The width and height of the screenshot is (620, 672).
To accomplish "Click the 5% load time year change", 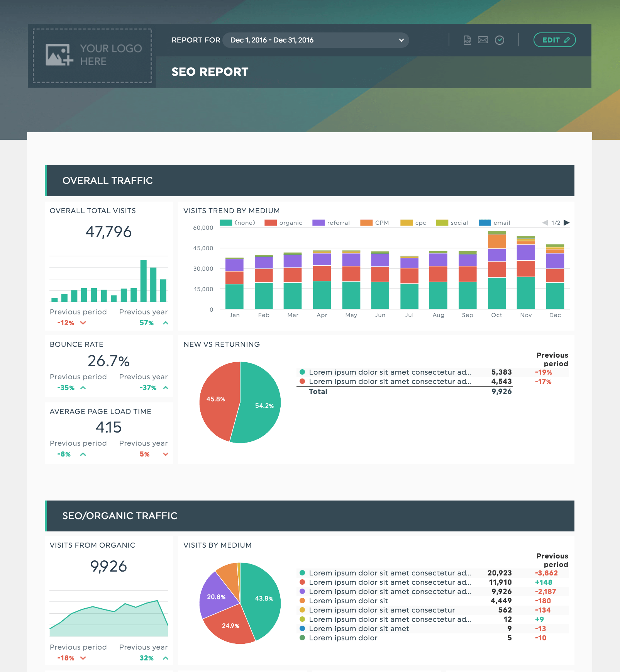I will [145, 454].
